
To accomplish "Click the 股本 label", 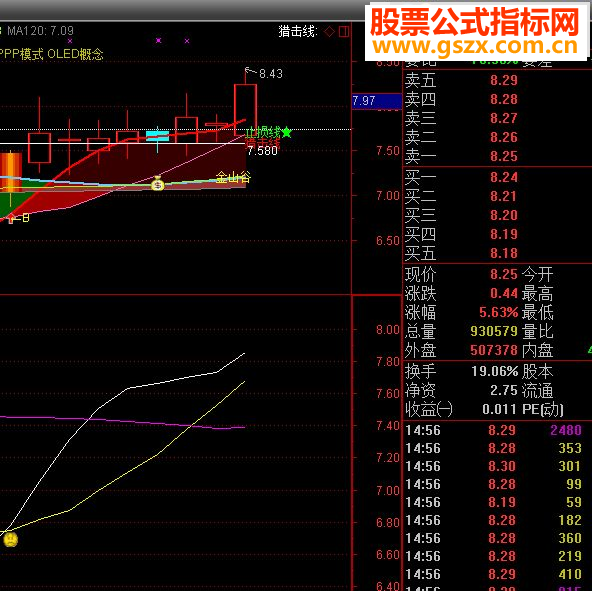I will [x=538, y=371].
